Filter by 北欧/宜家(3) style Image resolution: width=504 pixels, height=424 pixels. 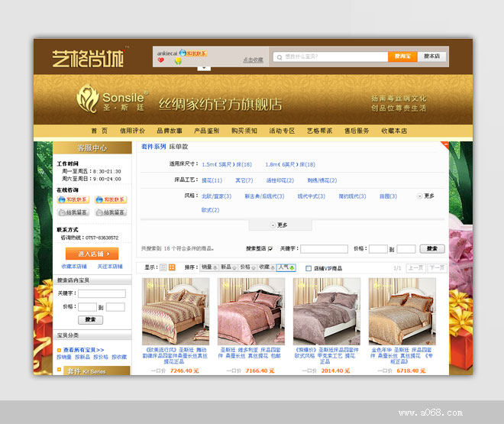[216, 196]
